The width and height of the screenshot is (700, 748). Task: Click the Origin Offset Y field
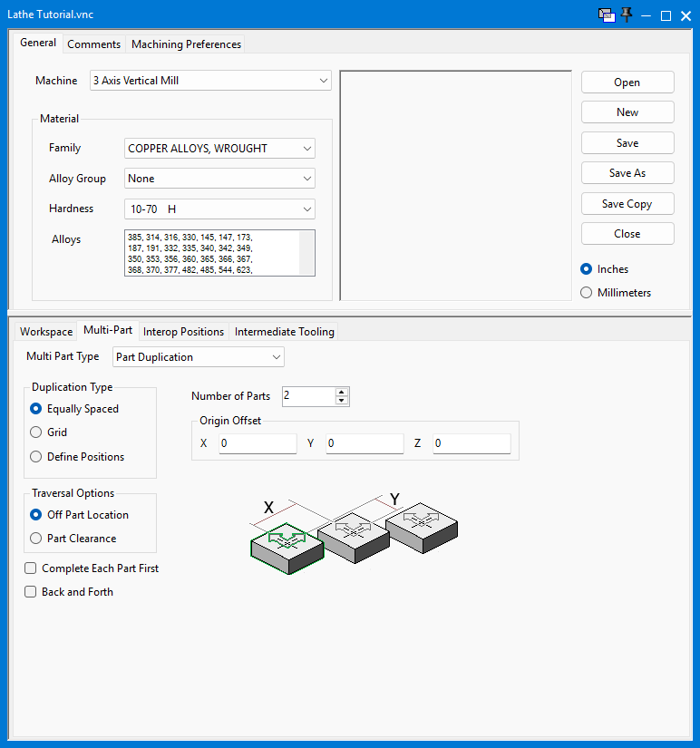click(x=365, y=443)
